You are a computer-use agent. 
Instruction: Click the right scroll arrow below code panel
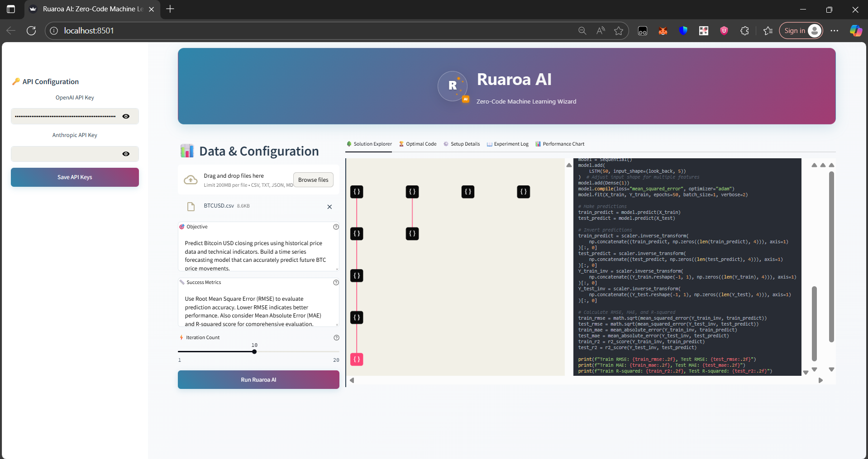click(x=820, y=380)
